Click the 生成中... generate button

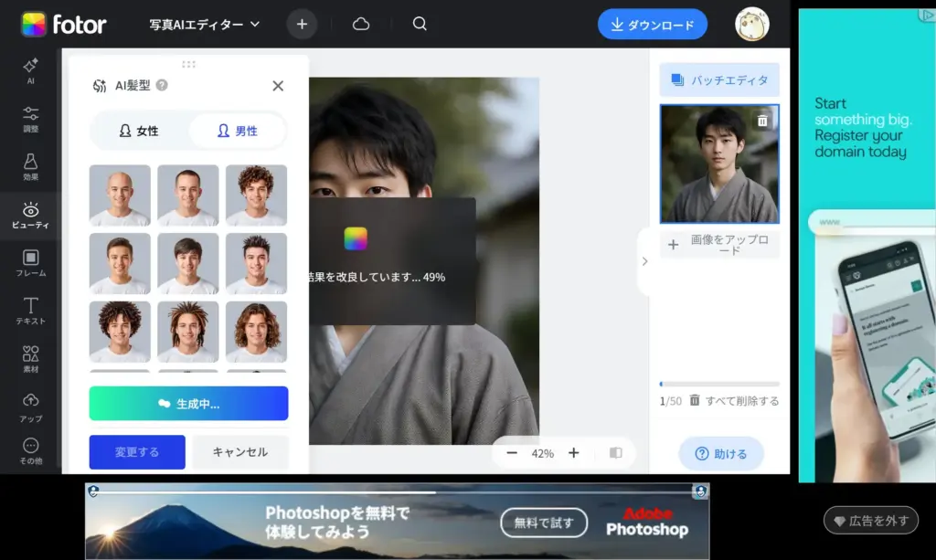tap(188, 404)
